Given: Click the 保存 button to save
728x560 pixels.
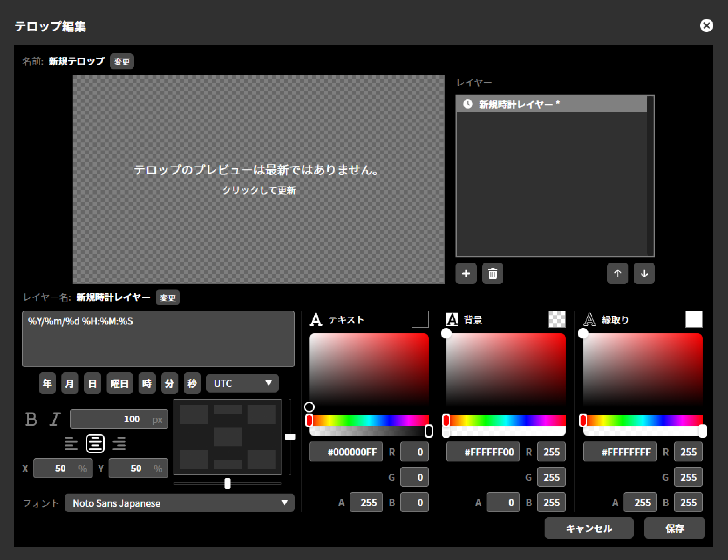Looking at the screenshot, I should coord(674,528).
